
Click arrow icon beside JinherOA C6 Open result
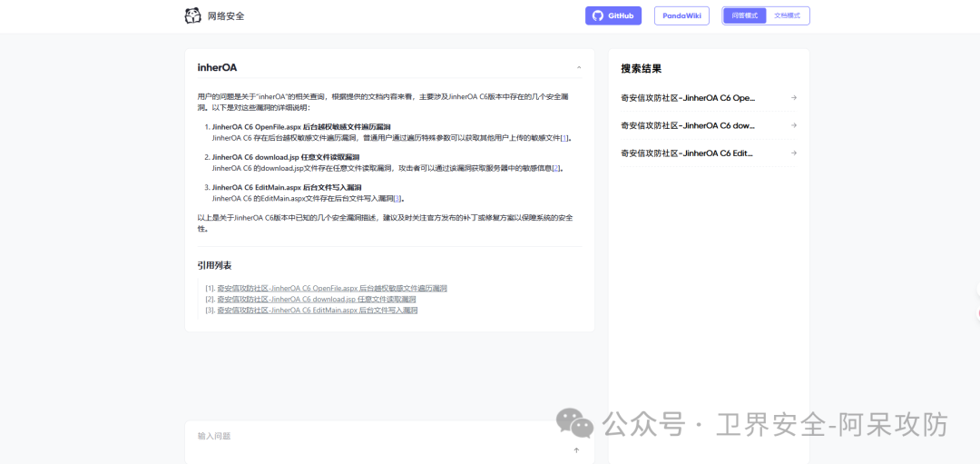point(793,97)
